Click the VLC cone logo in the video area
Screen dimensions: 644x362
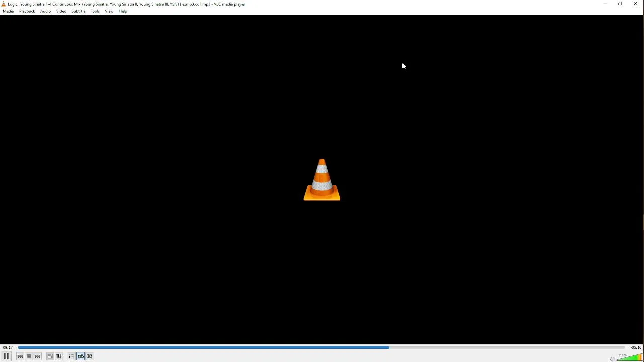322,179
